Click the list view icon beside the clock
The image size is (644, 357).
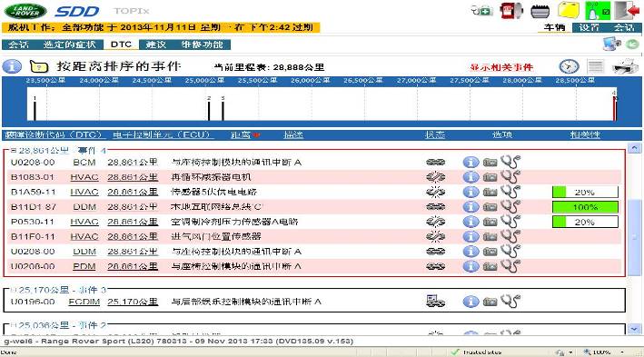(x=595, y=66)
